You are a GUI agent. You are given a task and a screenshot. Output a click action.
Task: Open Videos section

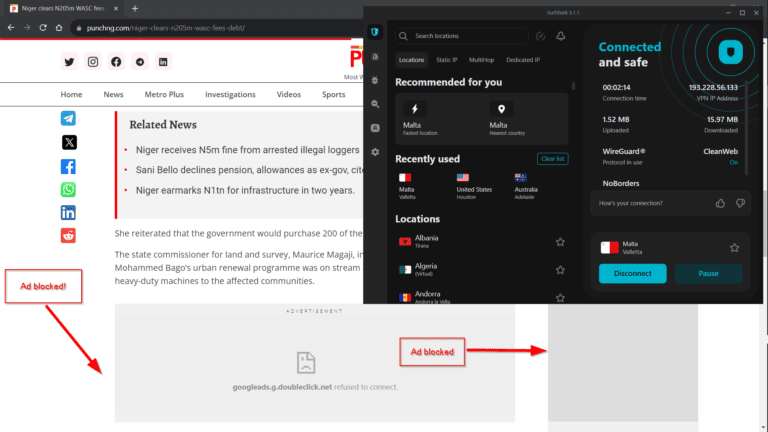tap(288, 95)
